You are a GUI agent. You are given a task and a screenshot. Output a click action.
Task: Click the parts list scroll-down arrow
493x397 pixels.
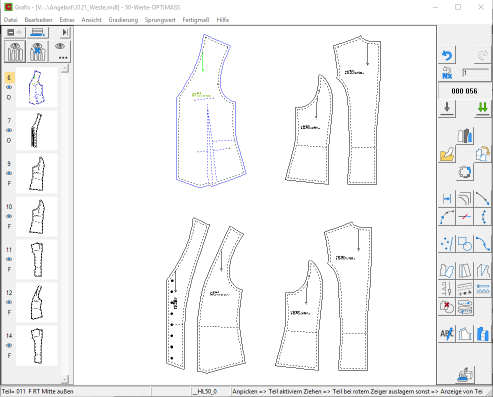tap(65, 379)
